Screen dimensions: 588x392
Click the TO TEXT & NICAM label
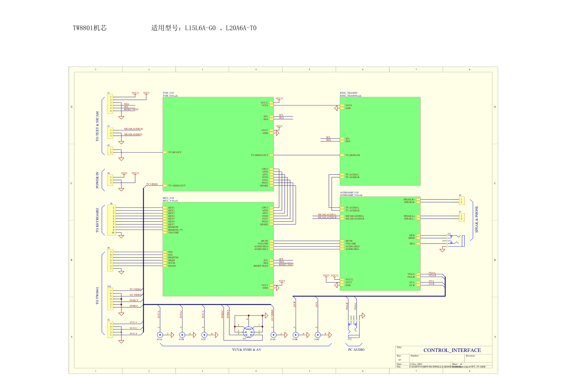pyautogui.click(x=97, y=126)
